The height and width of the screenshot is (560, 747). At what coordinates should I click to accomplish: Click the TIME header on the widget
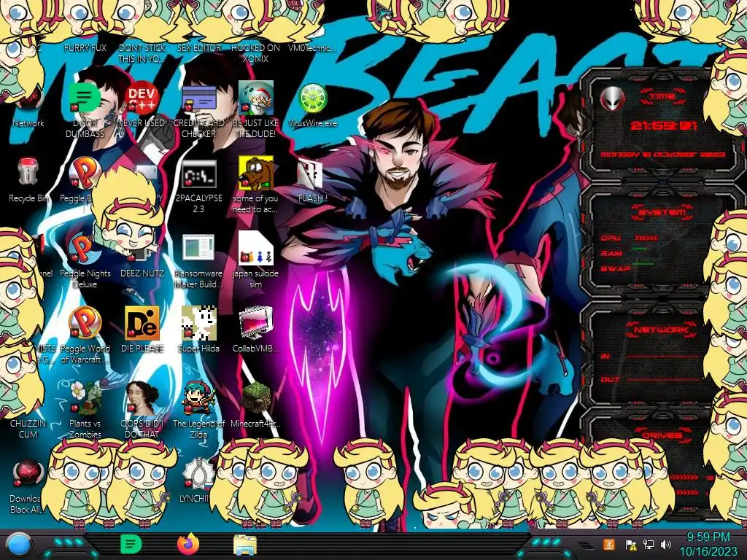click(663, 97)
